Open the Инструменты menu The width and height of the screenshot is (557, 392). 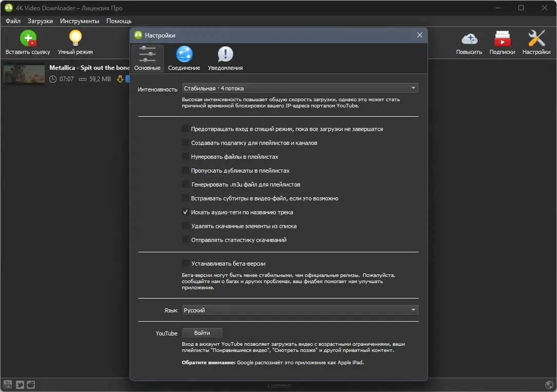point(80,21)
